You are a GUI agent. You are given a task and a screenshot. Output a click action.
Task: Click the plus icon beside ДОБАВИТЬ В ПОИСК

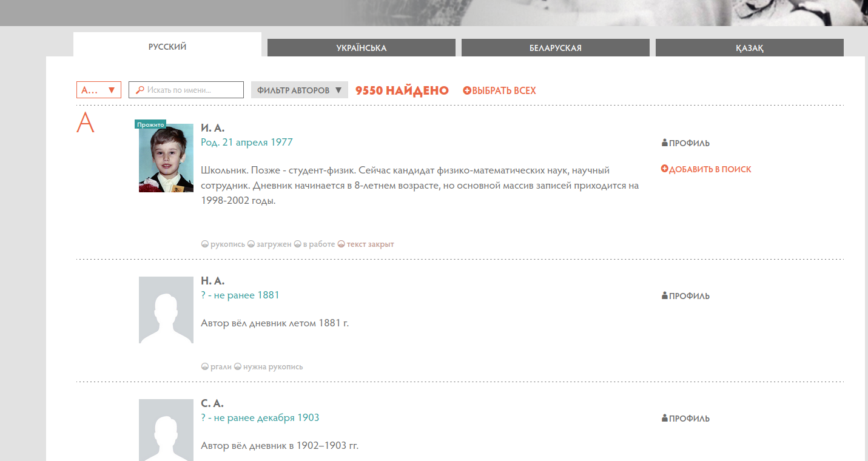tap(665, 169)
